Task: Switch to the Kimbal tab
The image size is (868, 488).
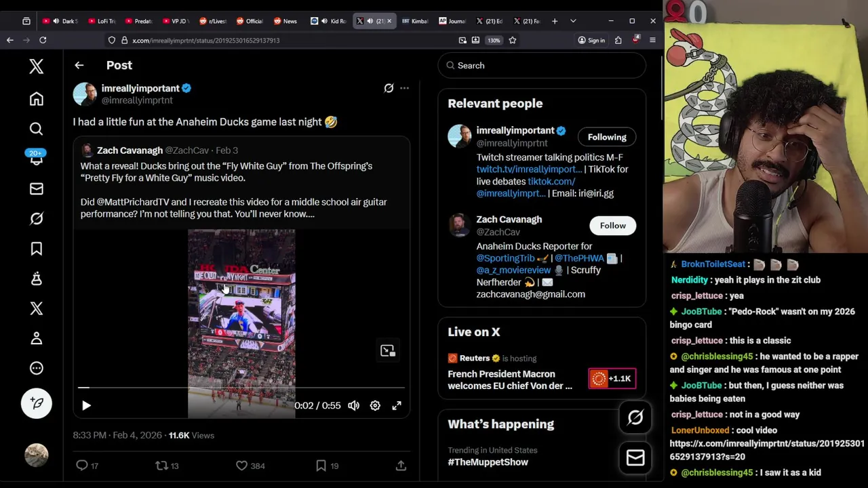Action: (415, 21)
